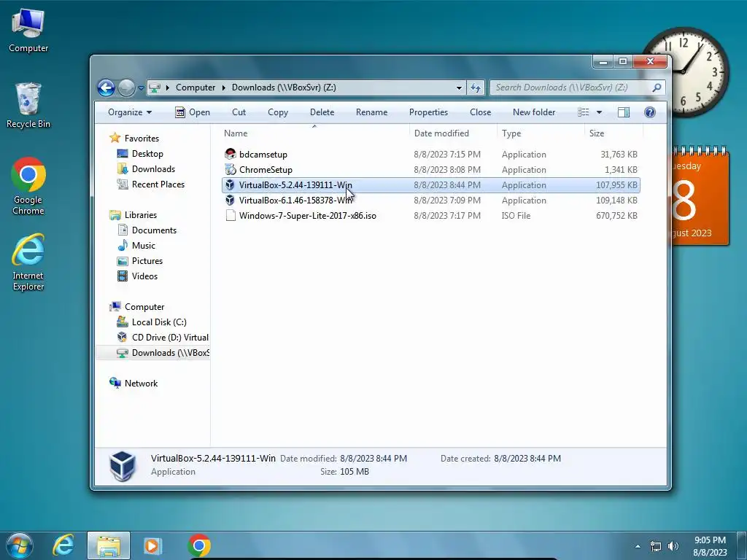The width and height of the screenshot is (747, 560).
Task: Click Copy in the toolbar
Action: [x=278, y=112]
